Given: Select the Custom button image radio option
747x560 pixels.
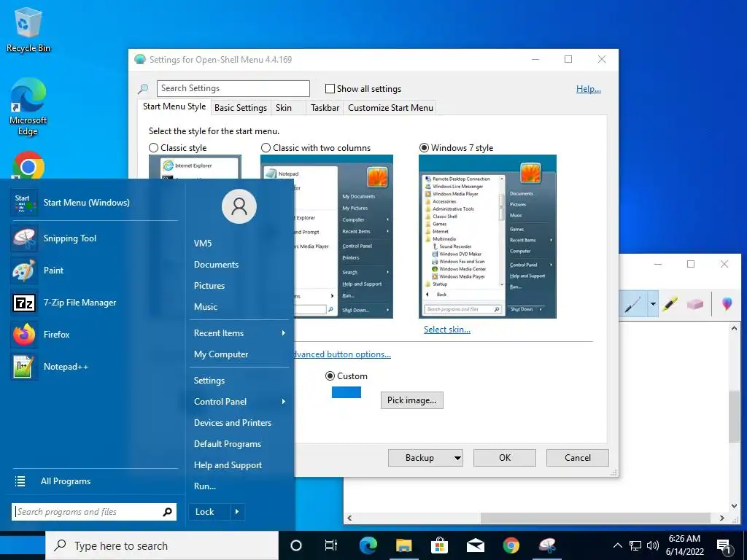Looking at the screenshot, I should tap(330, 376).
